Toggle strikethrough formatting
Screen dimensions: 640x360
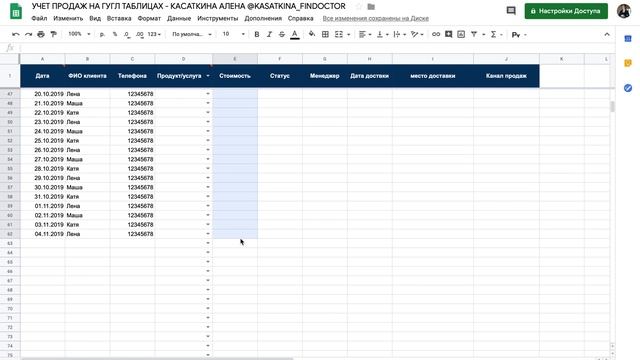(282, 35)
